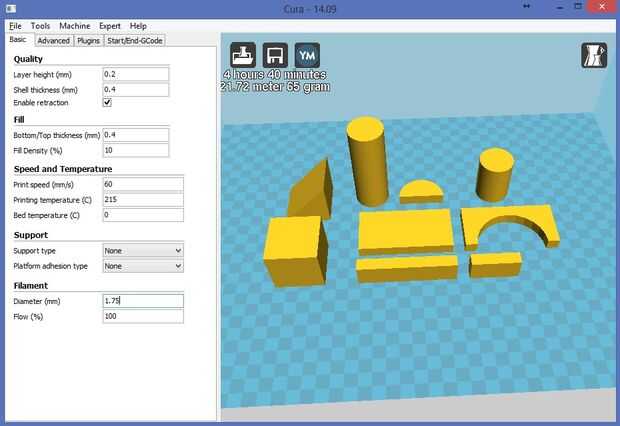Switch to the Advanced tab
Screen dimensions: 620x426
pyautogui.click(x=53, y=41)
